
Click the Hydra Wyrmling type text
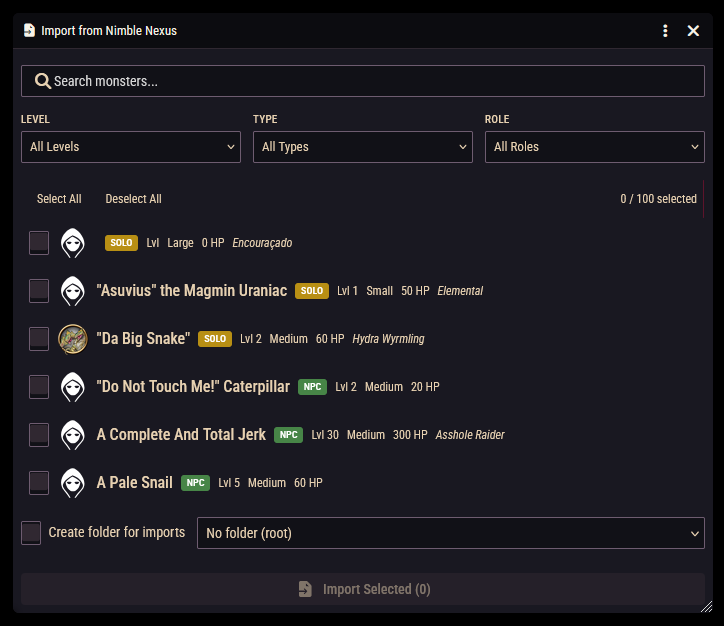[388, 339]
